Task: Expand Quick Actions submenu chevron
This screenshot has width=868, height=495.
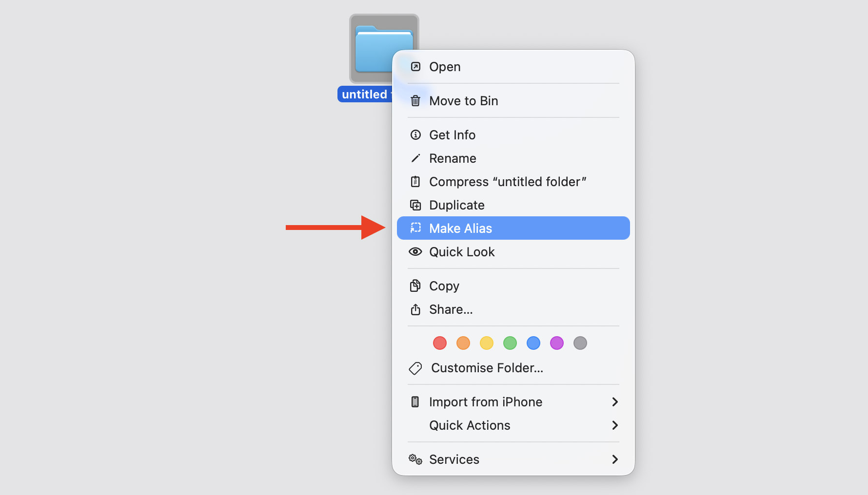Action: point(615,425)
